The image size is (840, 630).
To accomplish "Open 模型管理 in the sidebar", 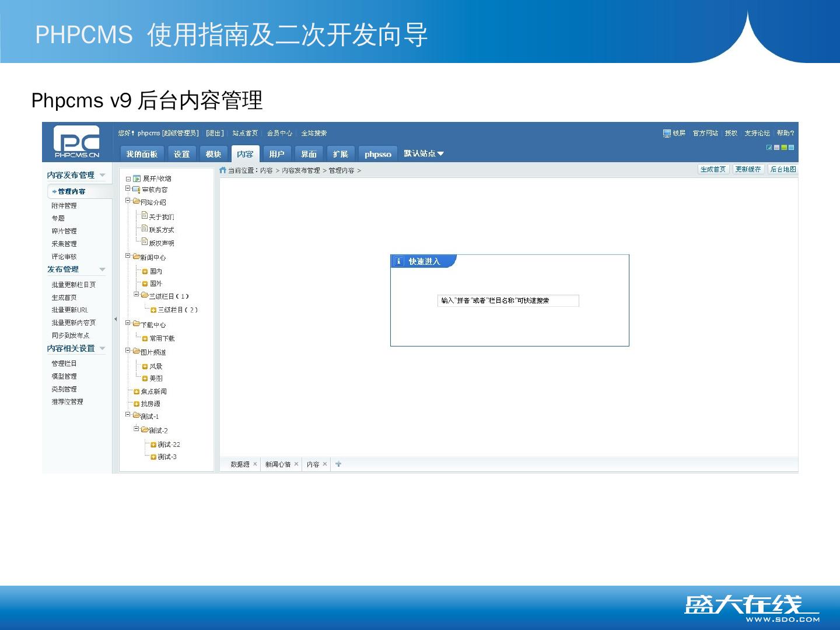I will tap(64, 377).
